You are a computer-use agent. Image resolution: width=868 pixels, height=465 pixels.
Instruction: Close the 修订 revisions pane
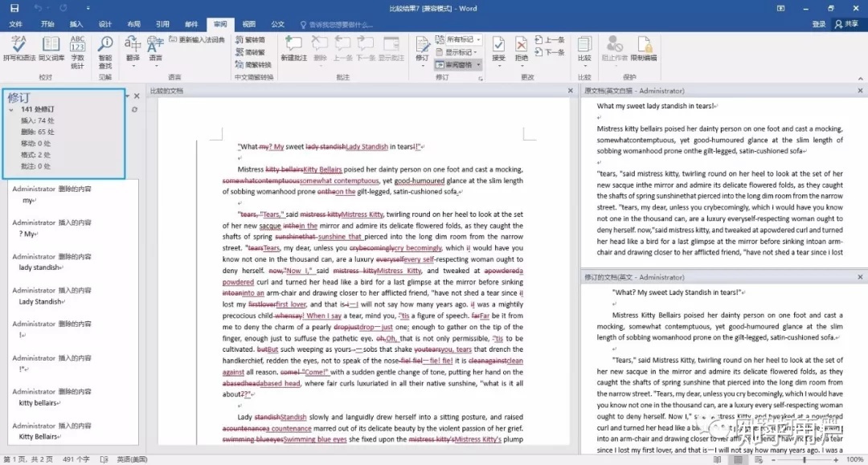pyautogui.click(x=137, y=96)
